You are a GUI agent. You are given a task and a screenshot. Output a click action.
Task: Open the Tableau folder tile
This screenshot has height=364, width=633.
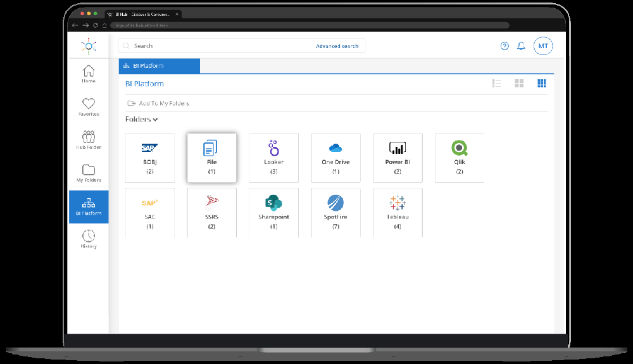(x=398, y=213)
